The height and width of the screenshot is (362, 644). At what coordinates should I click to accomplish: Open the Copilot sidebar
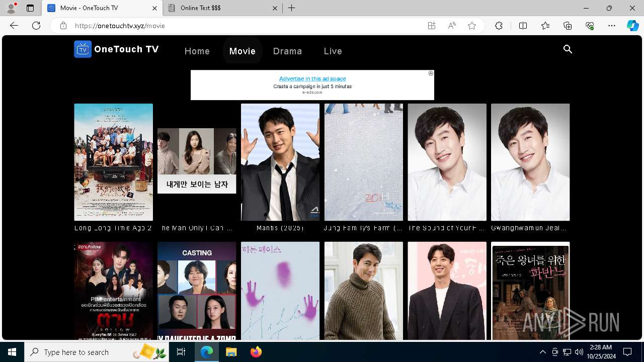(x=632, y=26)
